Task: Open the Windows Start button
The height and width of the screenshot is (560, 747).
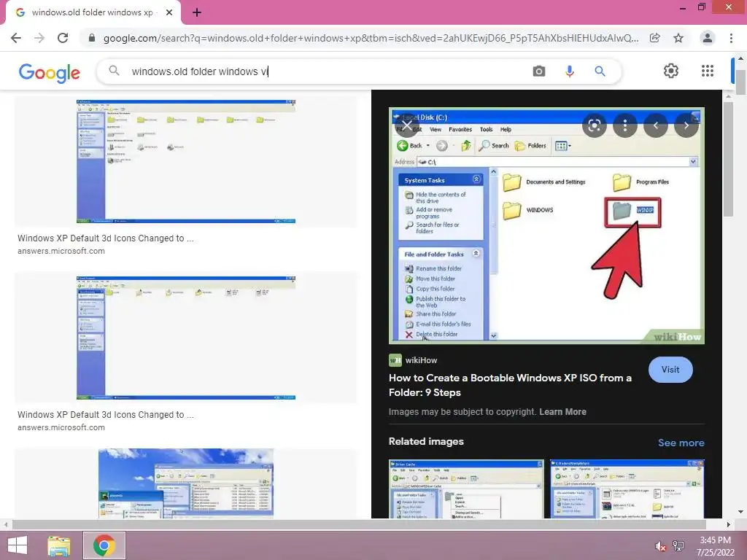Action: tap(18, 545)
